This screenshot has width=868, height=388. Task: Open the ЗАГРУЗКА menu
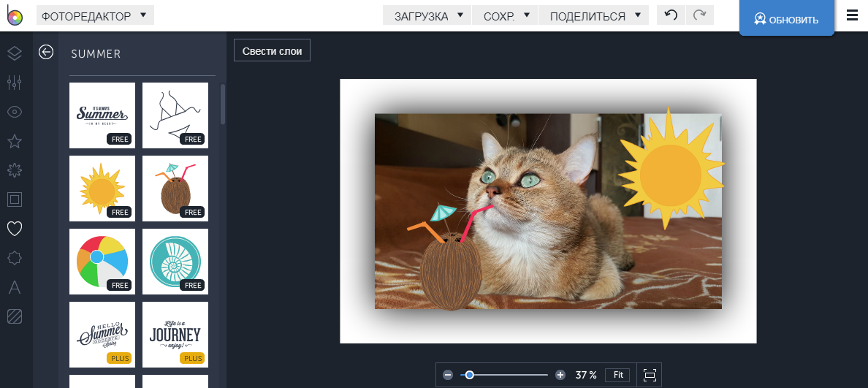(427, 15)
